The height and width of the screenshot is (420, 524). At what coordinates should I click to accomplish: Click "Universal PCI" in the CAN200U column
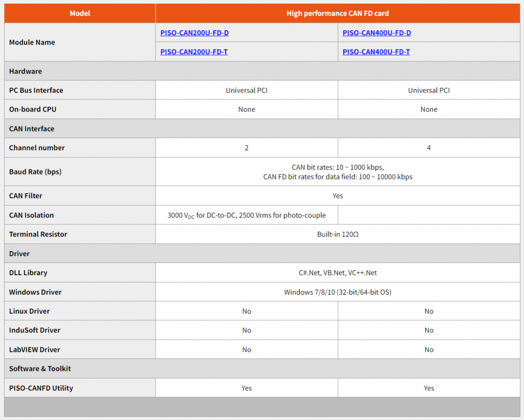[247, 90]
